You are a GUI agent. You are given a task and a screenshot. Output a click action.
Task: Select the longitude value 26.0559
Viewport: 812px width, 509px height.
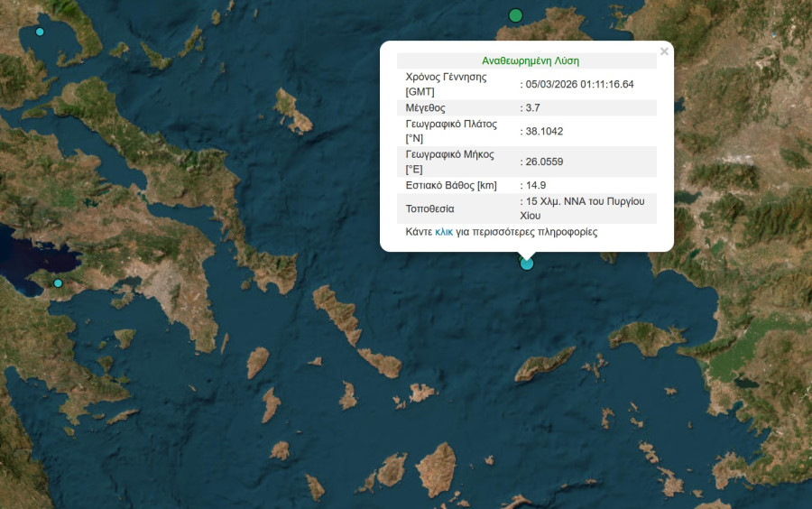[x=544, y=162]
